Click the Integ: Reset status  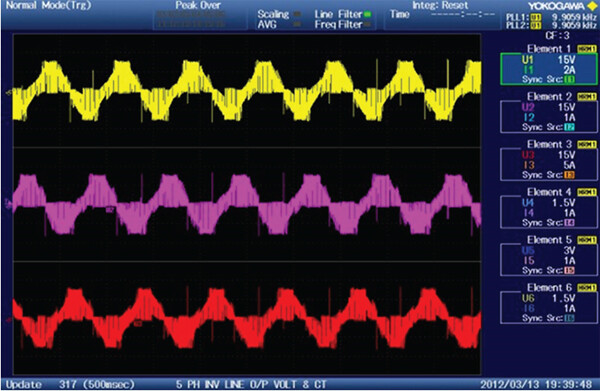tap(440, 5)
